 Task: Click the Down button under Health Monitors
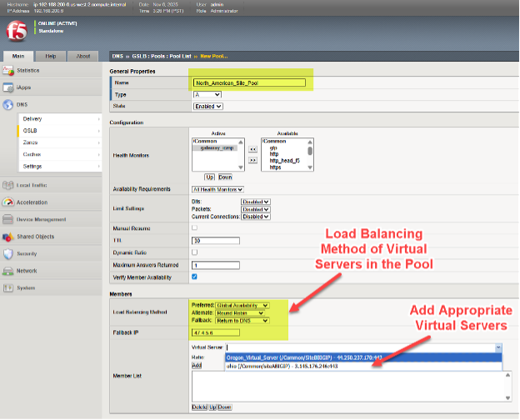pos(225,177)
